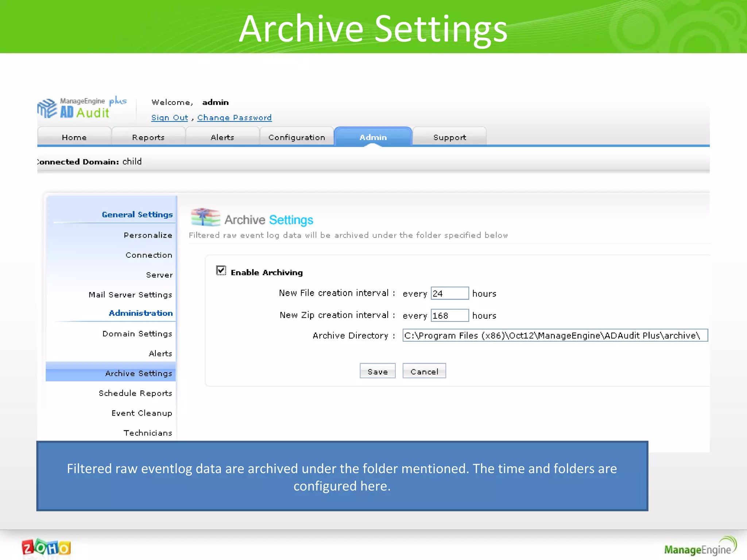The height and width of the screenshot is (560, 747).
Task: Save the archive settings
Action: (378, 371)
